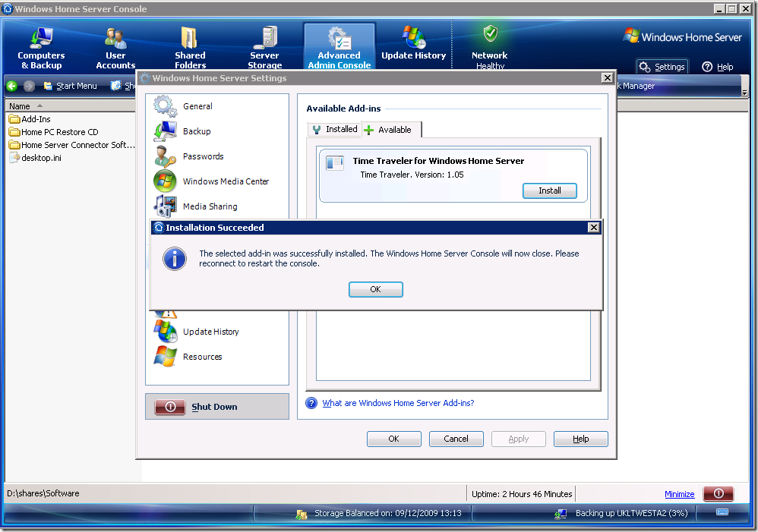Viewport: 758px width, 532px height.
Task: Expand the toolbar overflow arrow
Action: [744, 91]
